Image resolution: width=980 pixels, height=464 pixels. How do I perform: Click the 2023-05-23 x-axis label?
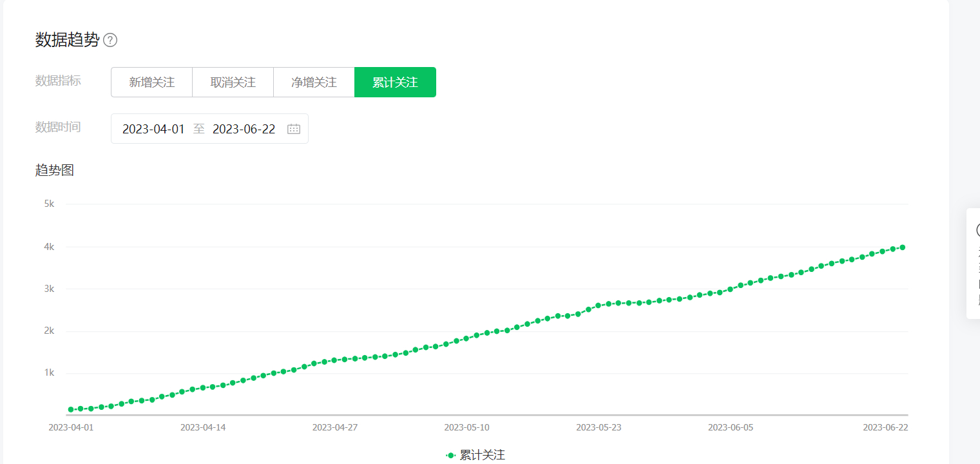[x=599, y=427]
